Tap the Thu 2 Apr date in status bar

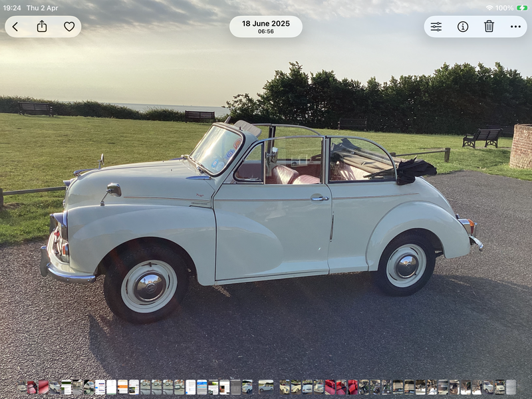[x=43, y=8]
